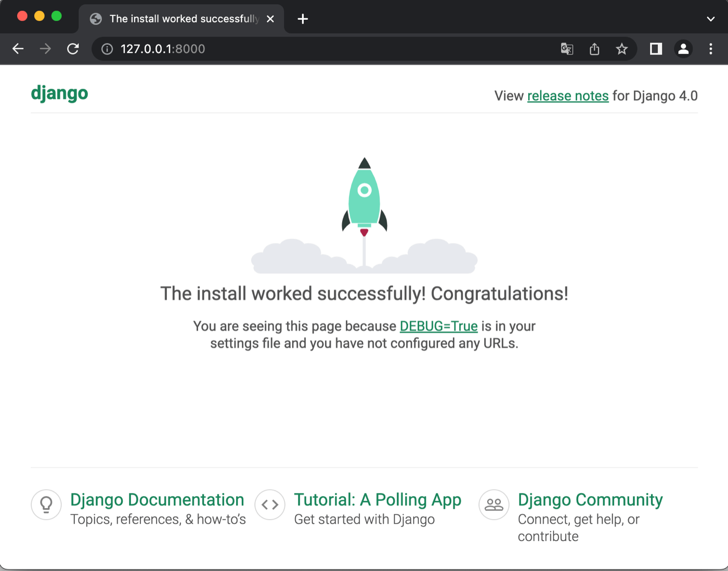This screenshot has width=728, height=571.
Task: Expand the tab search chevron
Action: tap(710, 19)
